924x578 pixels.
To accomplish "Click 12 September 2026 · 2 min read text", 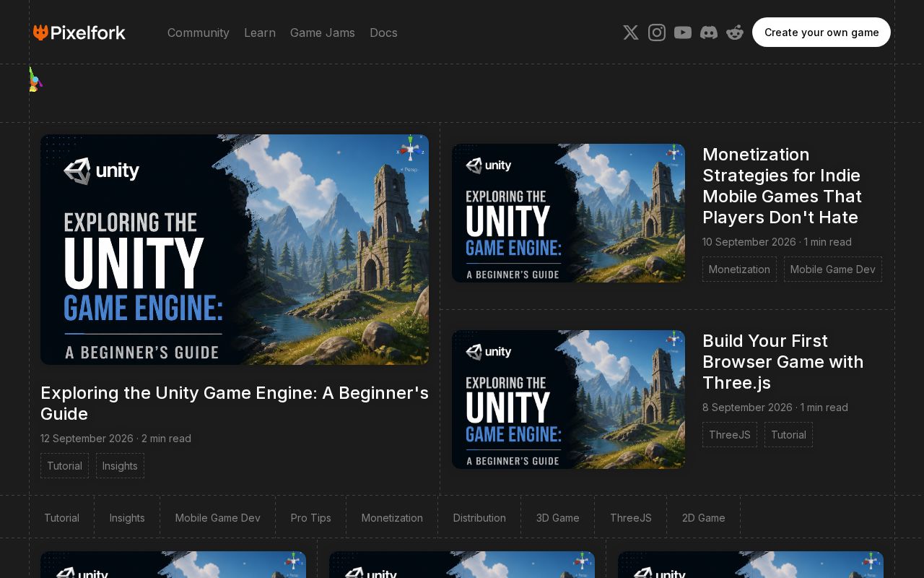I will click(115, 439).
